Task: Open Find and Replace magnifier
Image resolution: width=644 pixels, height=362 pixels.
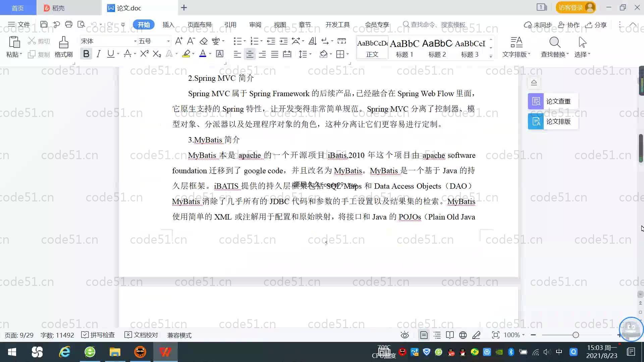Action: pyautogui.click(x=555, y=43)
